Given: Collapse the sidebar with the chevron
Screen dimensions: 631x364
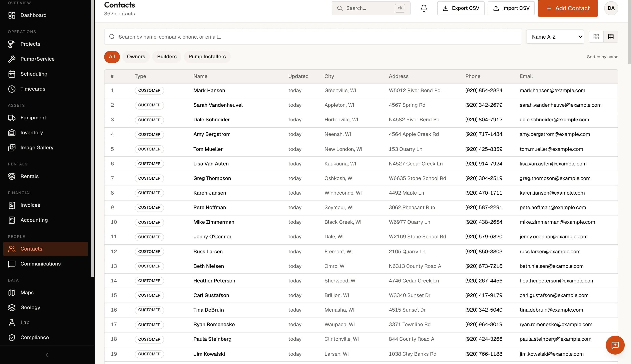Looking at the screenshot, I should 47,355.
